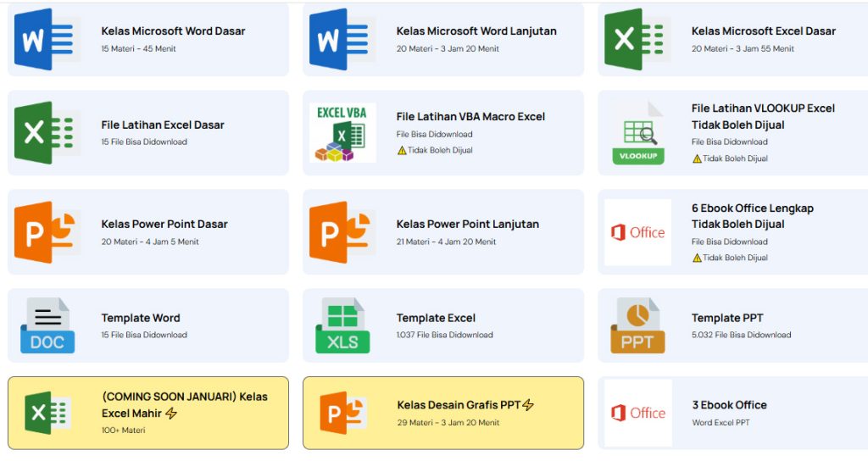Click the lightning bolt next to Excel Mahir
Image resolution: width=868 pixels, height=461 pixels.
171,414
